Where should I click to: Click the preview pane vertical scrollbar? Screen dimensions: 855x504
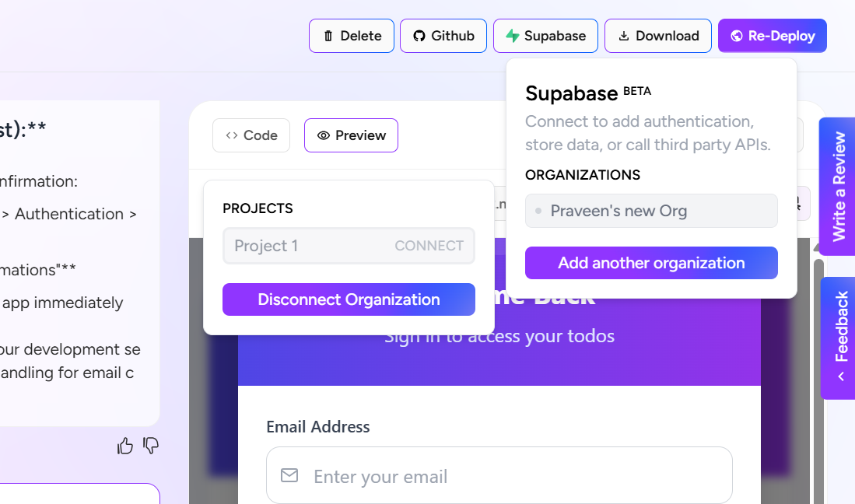pos(818,381)
